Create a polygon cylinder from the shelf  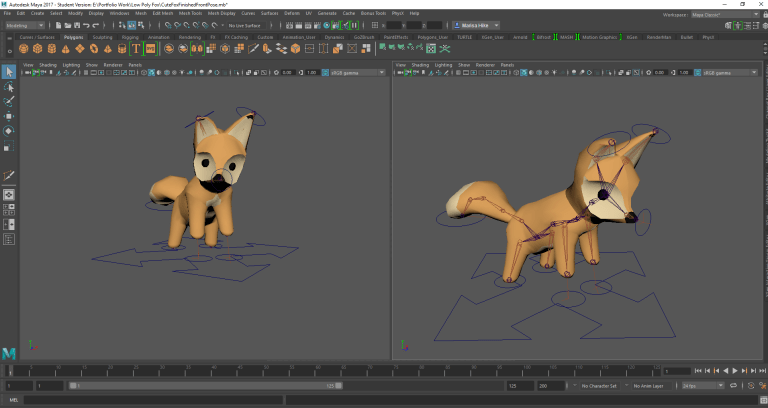(51, 48)
